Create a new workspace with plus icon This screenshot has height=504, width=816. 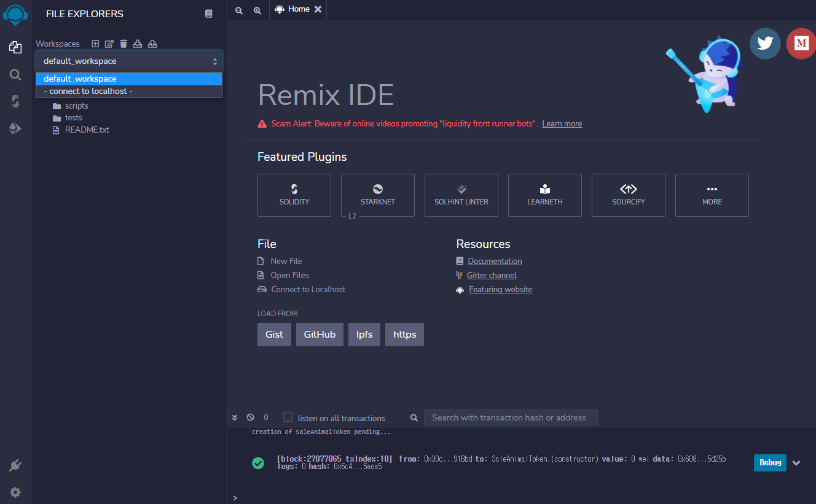95,44
